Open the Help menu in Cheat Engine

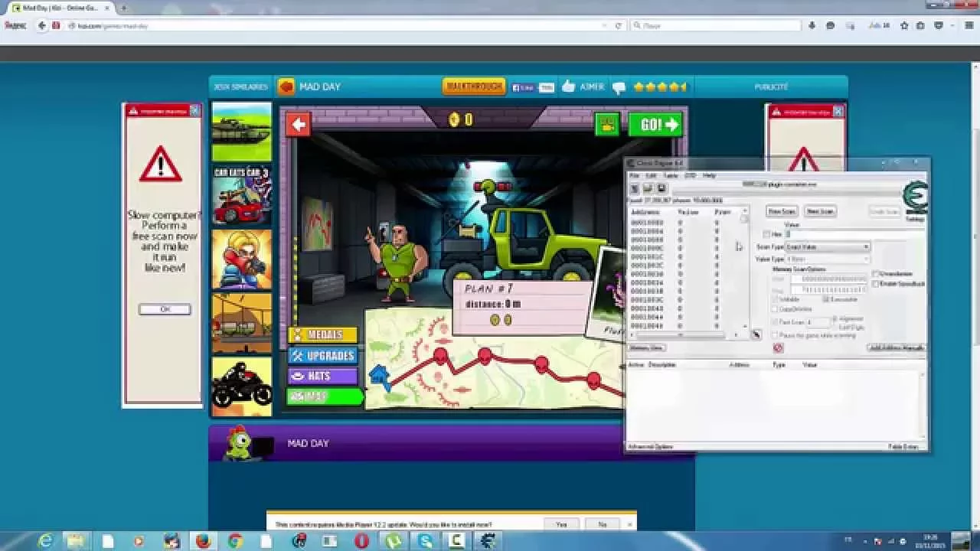tap(709, 175)
